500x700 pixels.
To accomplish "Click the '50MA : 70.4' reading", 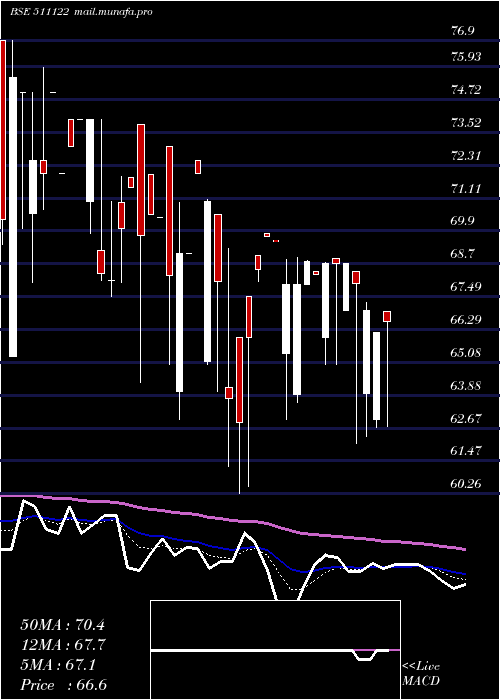I will [x=63, y=625].
